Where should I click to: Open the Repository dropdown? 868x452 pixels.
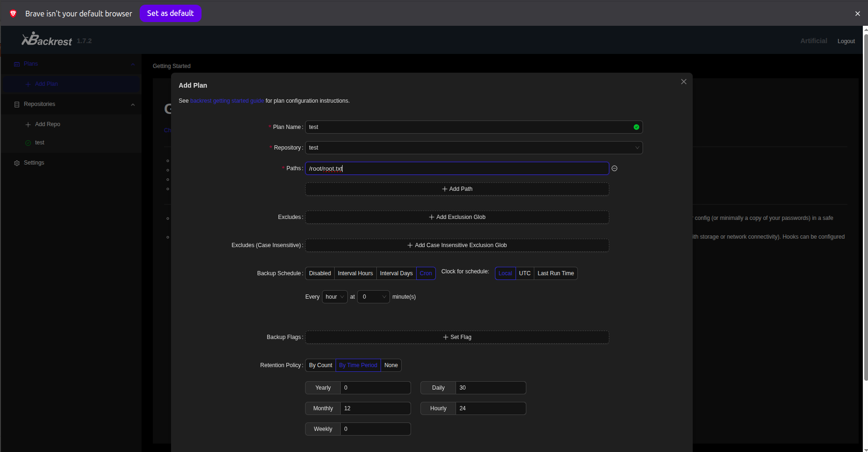[x=474, y=148]
